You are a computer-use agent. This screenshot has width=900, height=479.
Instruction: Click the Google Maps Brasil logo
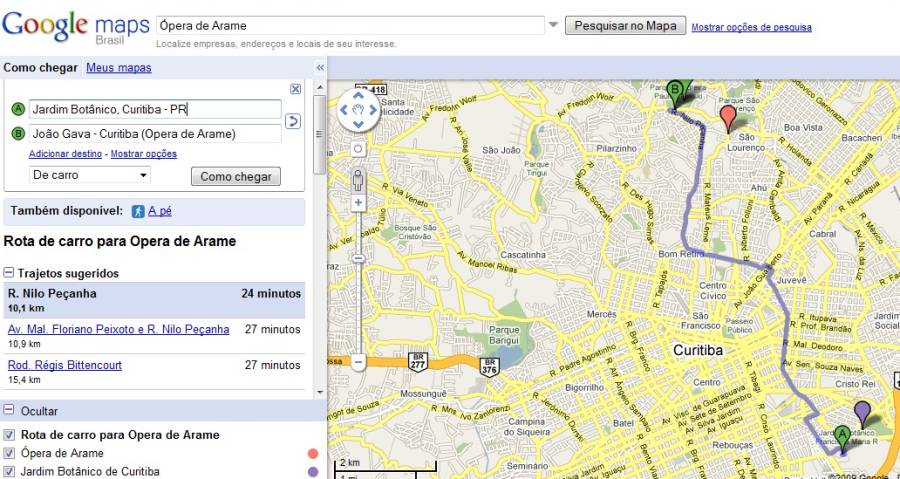tap(75, 27)
